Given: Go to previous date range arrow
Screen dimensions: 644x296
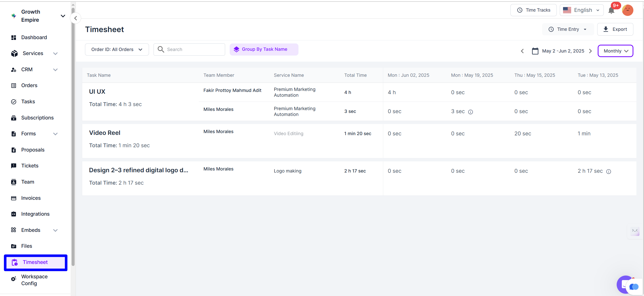Looking at the screenshot, I should tap(522, 51).
